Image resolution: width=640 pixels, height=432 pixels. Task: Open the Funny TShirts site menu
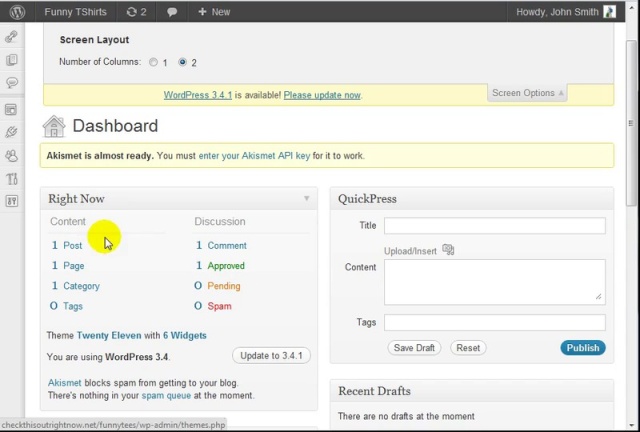click(x=76, y=12)
